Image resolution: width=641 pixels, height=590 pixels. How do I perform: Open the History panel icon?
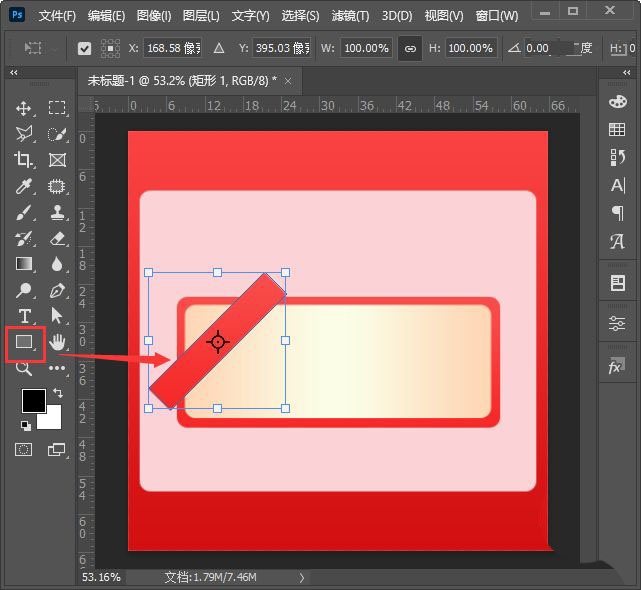pos(617,157)
